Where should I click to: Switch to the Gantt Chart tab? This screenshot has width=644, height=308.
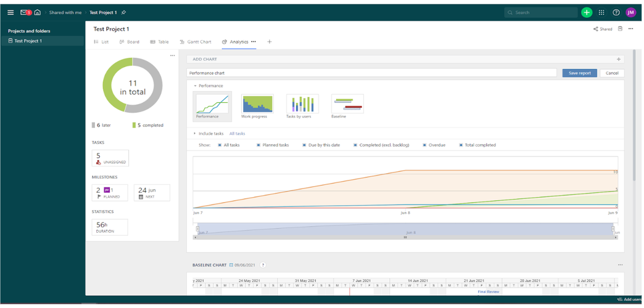coord(196,42)
